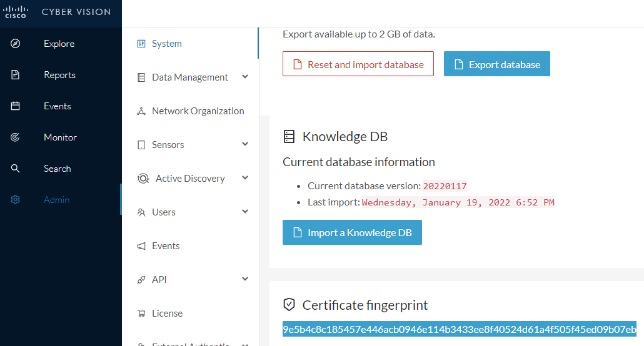Click the last import date text
The width and height of the screenshot is (644, 346).
458,202
